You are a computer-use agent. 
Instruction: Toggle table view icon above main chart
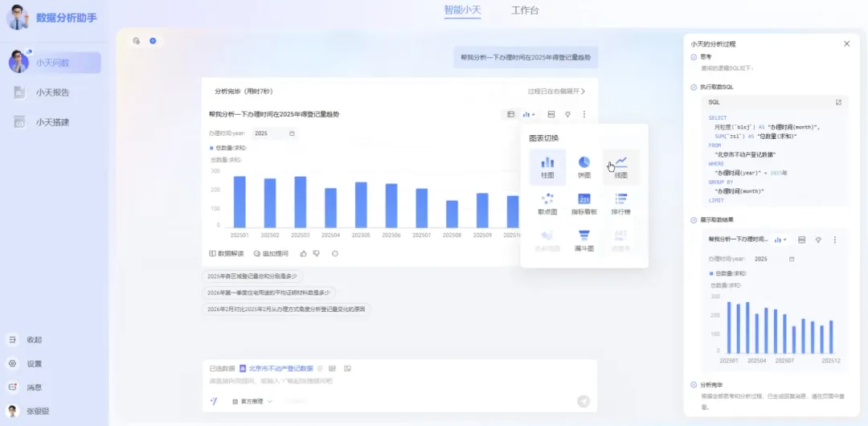510,114
